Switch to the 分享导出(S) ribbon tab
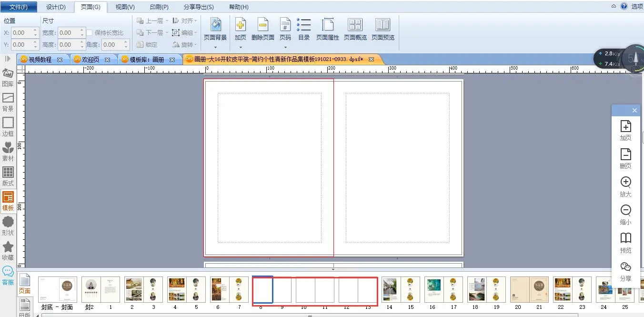 (x=199, y=7)
